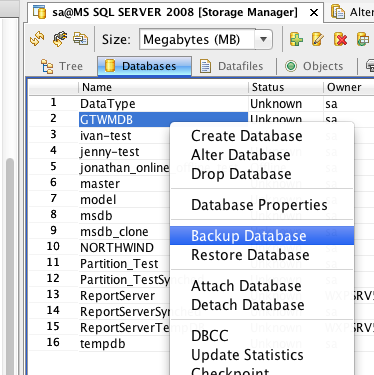This screenshot has width=374, height=375.
Task: Click the Objects tab green circle icon
Action: [x=291, y=66]
